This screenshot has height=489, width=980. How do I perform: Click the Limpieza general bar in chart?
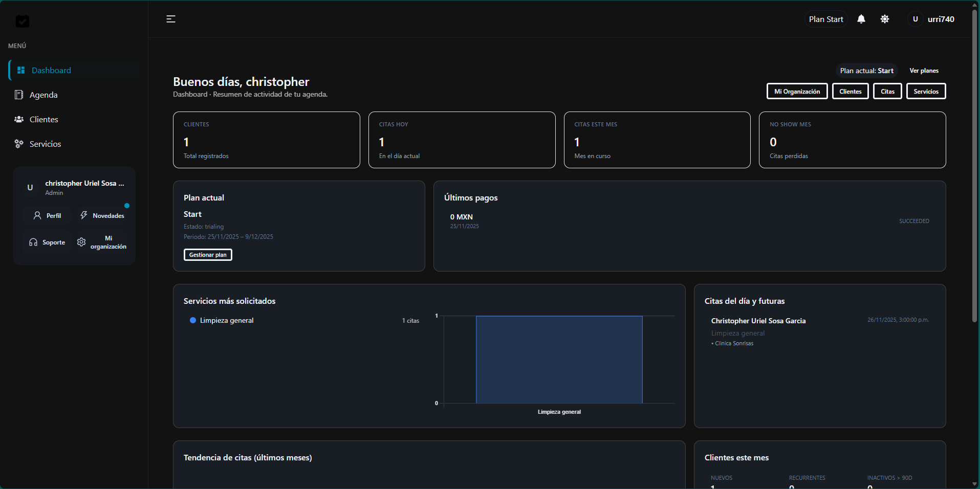click(559, 360)
